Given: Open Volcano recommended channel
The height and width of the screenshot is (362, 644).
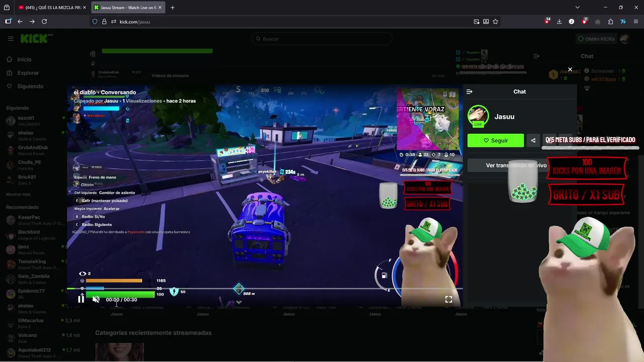Looking at the screenshot, I should tap(34, 337).
